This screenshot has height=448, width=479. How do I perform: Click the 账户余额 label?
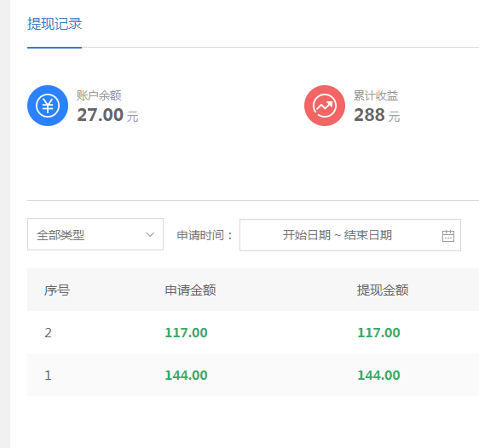(99, 95)
